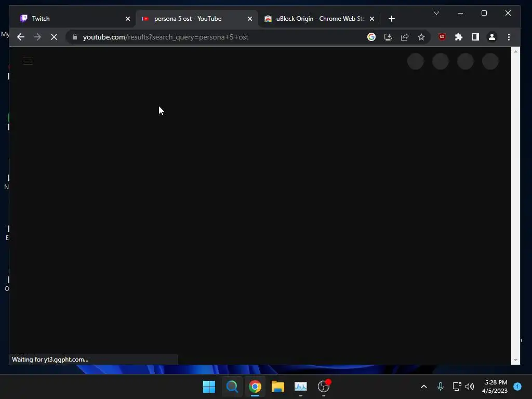Go back to the previous page
Screen dimensions: 532x399
pyautogui.click(x=21, y=37)
